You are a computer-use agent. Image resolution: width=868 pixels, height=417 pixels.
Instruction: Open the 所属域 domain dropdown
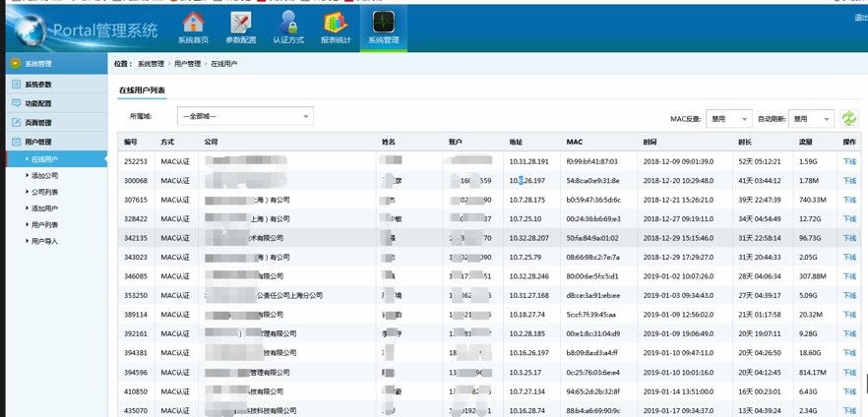pyautogui.click(x=245, y=116)
